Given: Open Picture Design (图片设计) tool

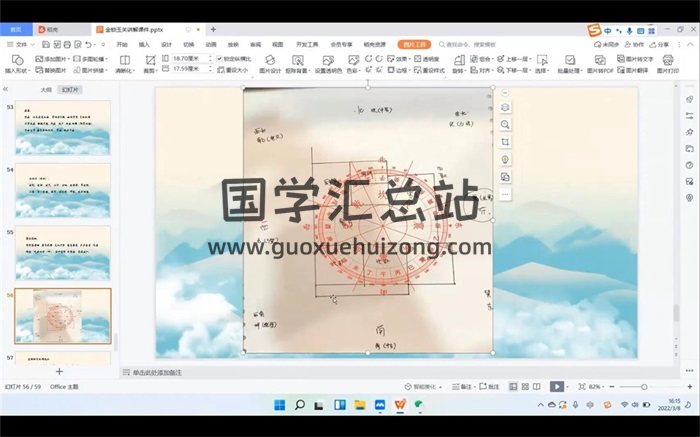Looking at the screenshot, I should click(270, 64).
